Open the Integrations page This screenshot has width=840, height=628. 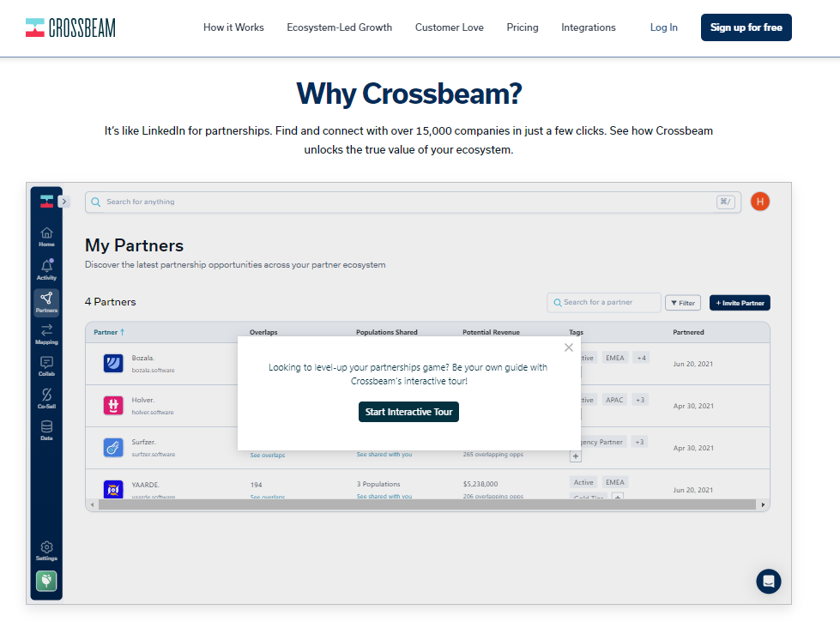[589, 27]
